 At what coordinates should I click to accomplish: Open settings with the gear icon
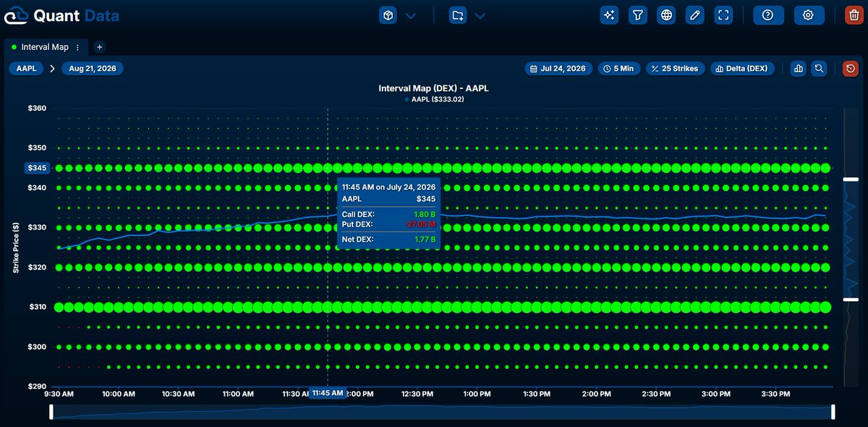(x=809, y=15)
